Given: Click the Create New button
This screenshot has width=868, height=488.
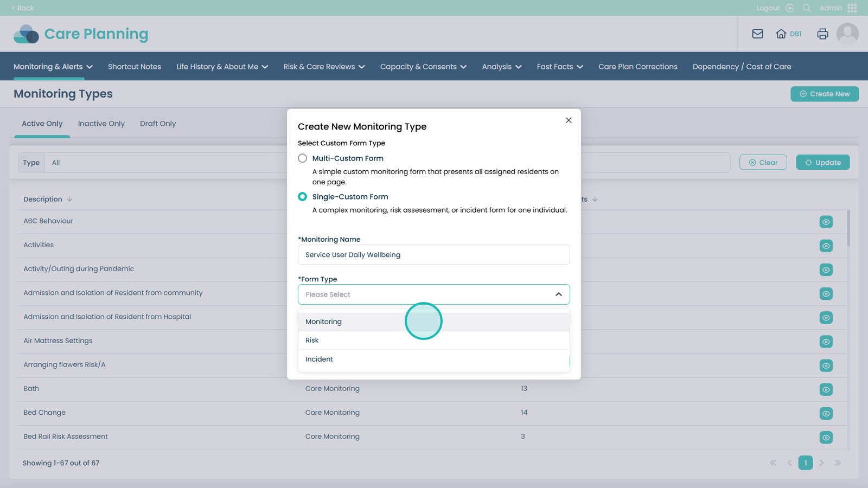Looking at the screenshot, I should coord(824,94).
